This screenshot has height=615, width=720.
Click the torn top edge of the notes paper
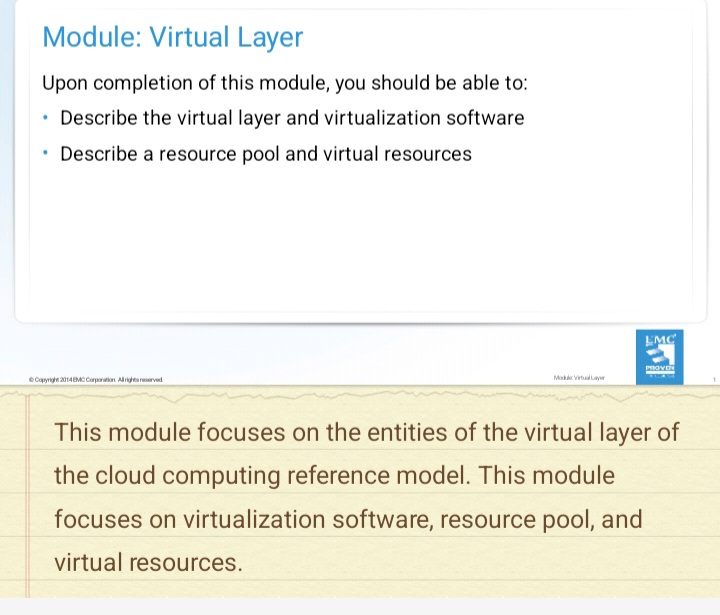(360, 390)
